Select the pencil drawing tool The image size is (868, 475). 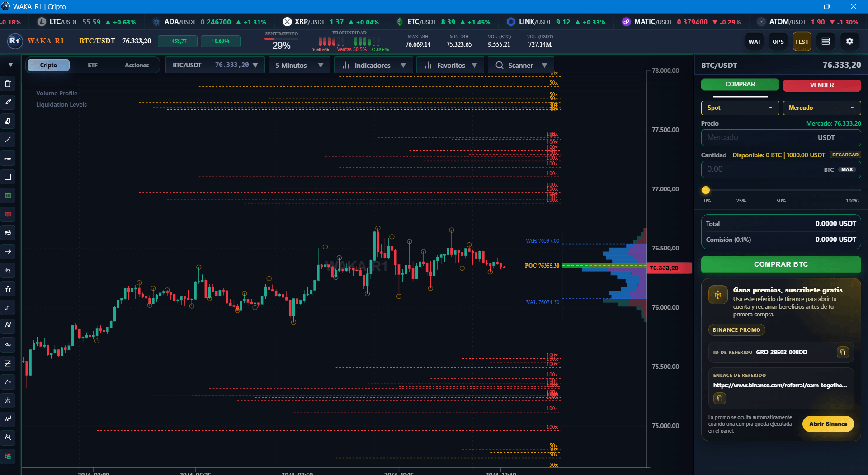pos(8,102)
